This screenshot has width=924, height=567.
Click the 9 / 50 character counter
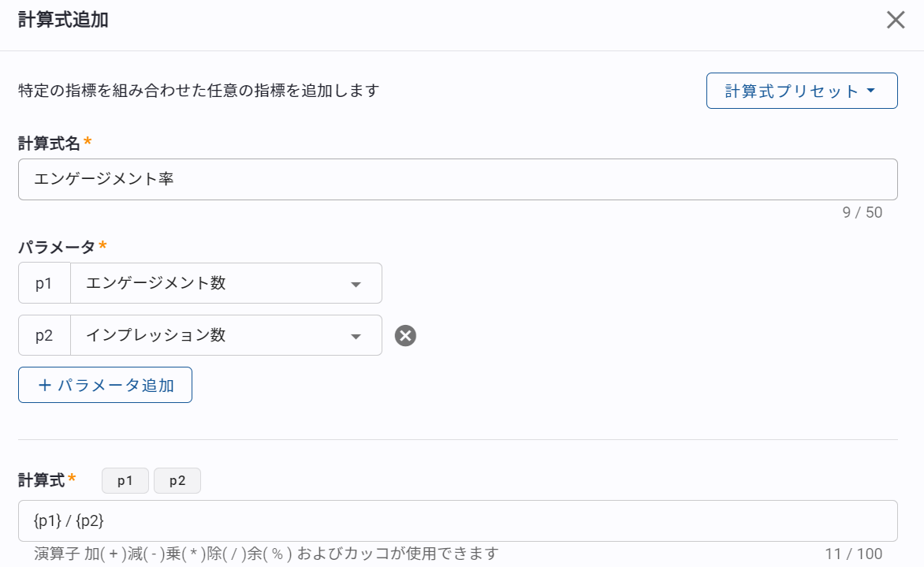(x=862, y=212)
